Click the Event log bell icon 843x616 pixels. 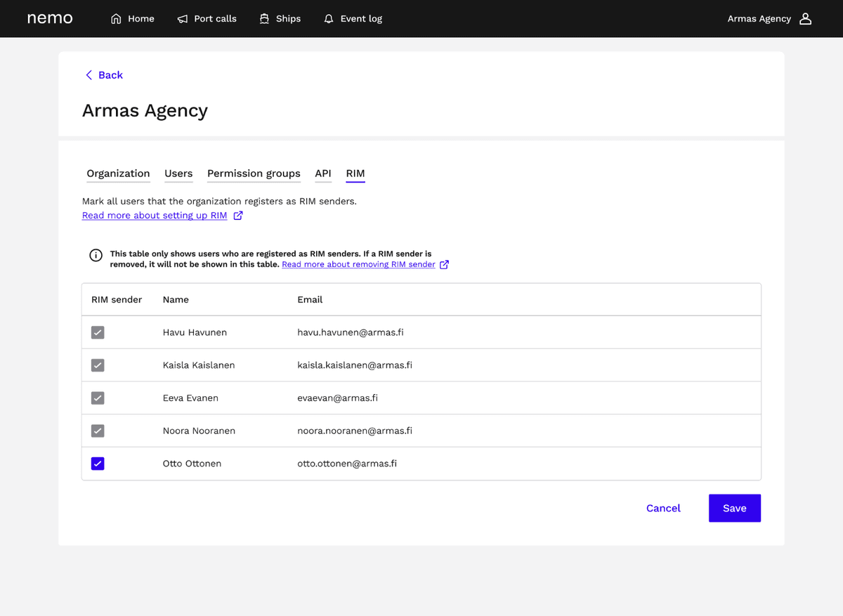[x=329, y=19]
